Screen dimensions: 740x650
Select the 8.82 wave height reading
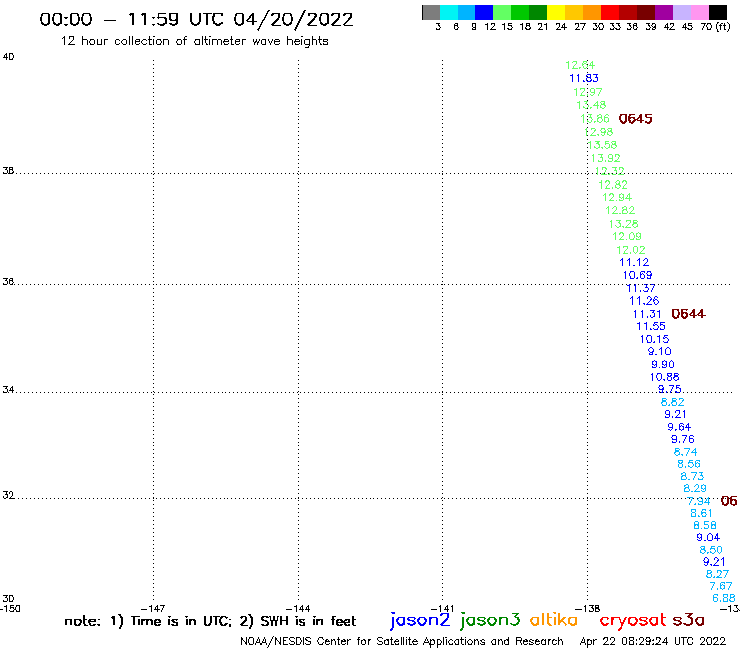(673, 402)
